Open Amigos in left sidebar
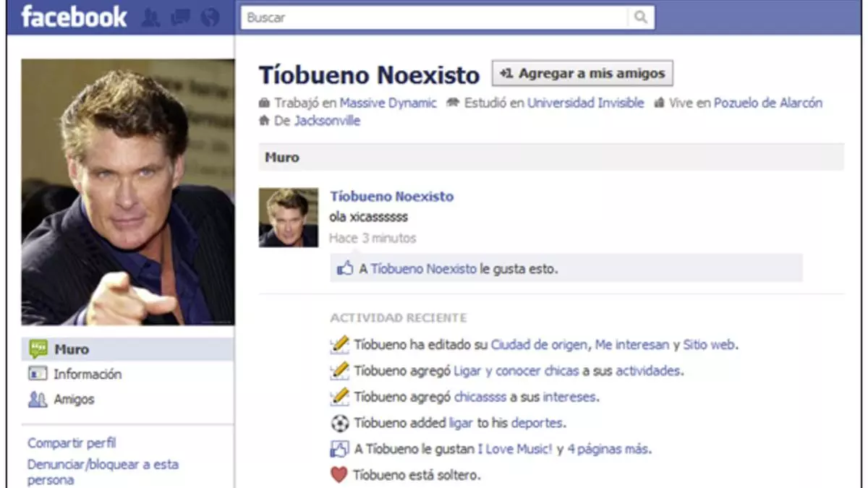The height and width of the screenshot is (488, 868). [x=74, y=399]
